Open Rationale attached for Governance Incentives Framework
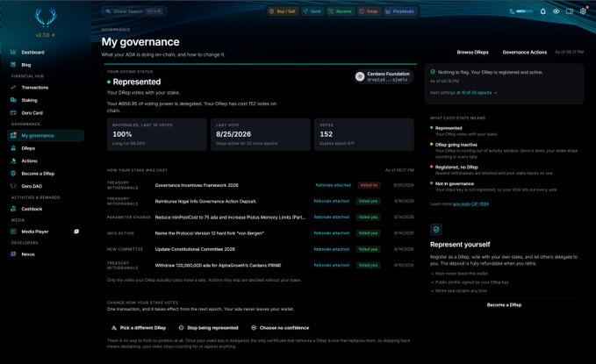The width and height of the screenshot is (596, 364). pos(333,185)
